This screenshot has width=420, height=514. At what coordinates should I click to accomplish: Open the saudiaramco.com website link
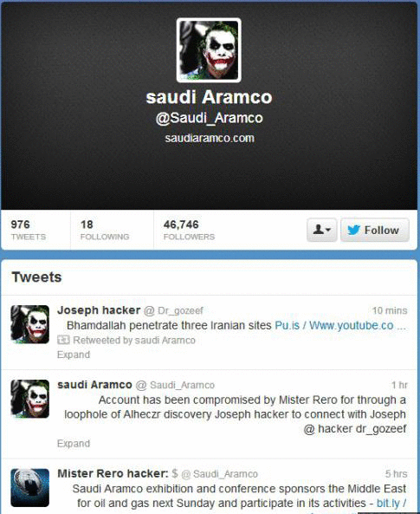click(210, 138)
